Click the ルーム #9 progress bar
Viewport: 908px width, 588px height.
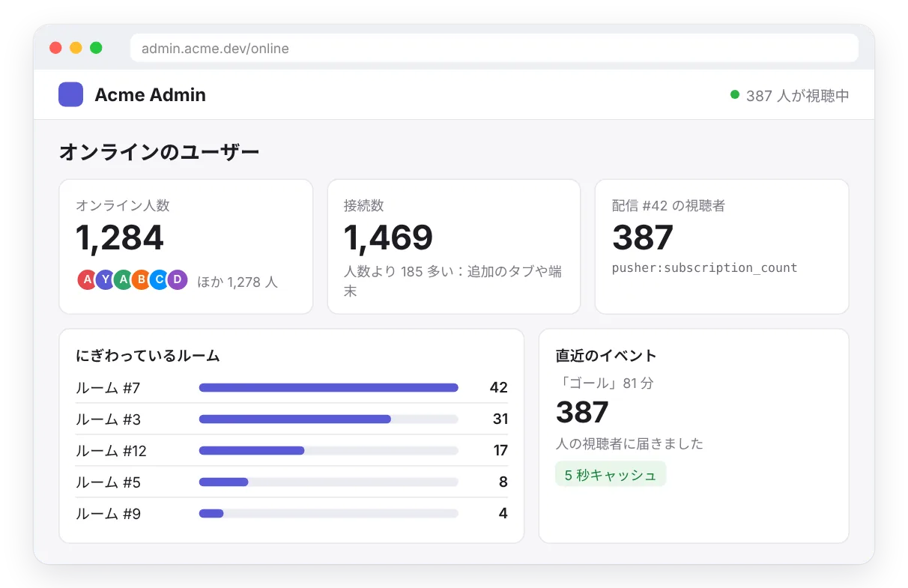(329, 514)
